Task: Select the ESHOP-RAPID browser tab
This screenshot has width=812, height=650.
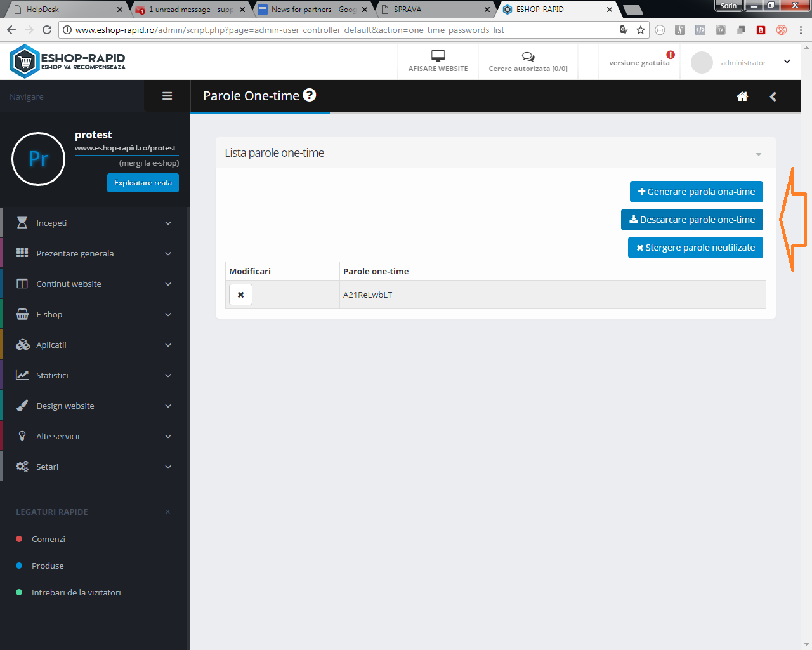Action: pos(558,10)
